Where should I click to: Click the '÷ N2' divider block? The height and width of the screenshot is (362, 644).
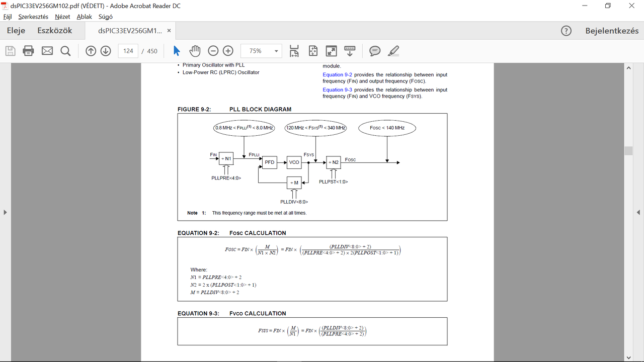[334, 162]
